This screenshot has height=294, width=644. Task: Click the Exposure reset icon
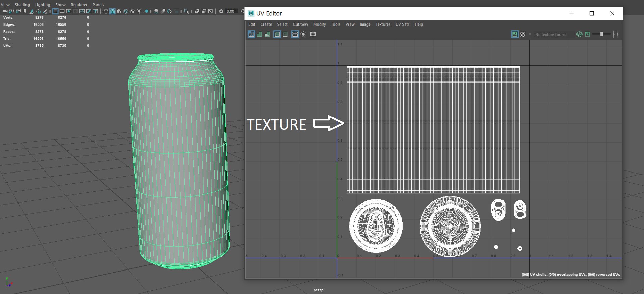[x=221, y=11]
